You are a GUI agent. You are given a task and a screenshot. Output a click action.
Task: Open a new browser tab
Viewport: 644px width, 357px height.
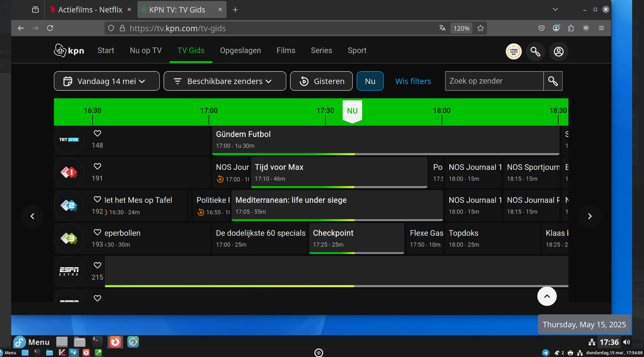tap(235, 10)
